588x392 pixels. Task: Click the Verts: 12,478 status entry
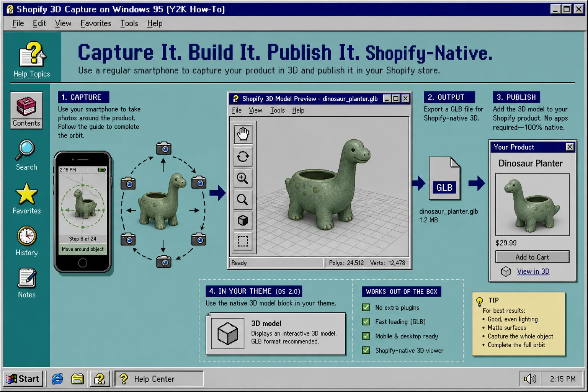tap(387, 263)
